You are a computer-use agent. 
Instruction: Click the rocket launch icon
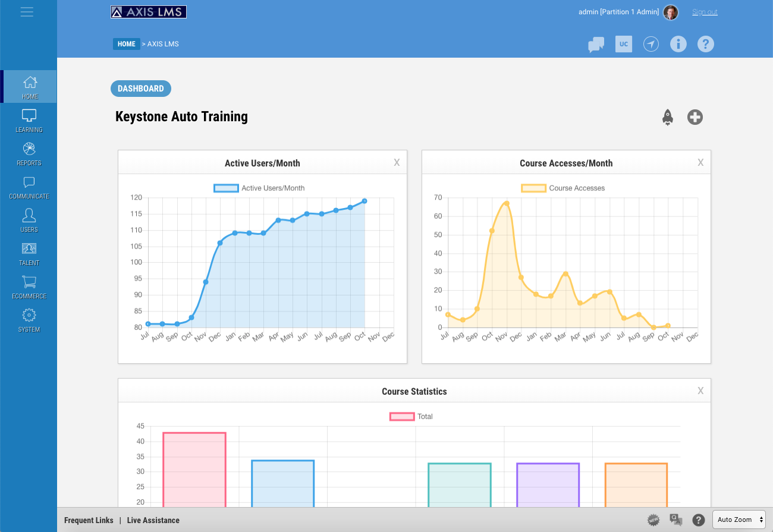(x=668, y=117)
